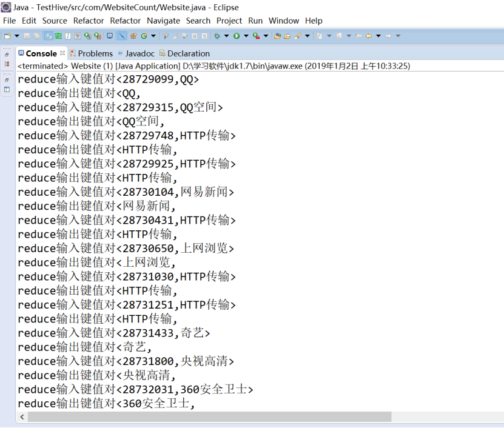This screenshot has height=428, width=504.
Task: Open the Debug configurations dropdown arrow
Action: tap(227, 36)
